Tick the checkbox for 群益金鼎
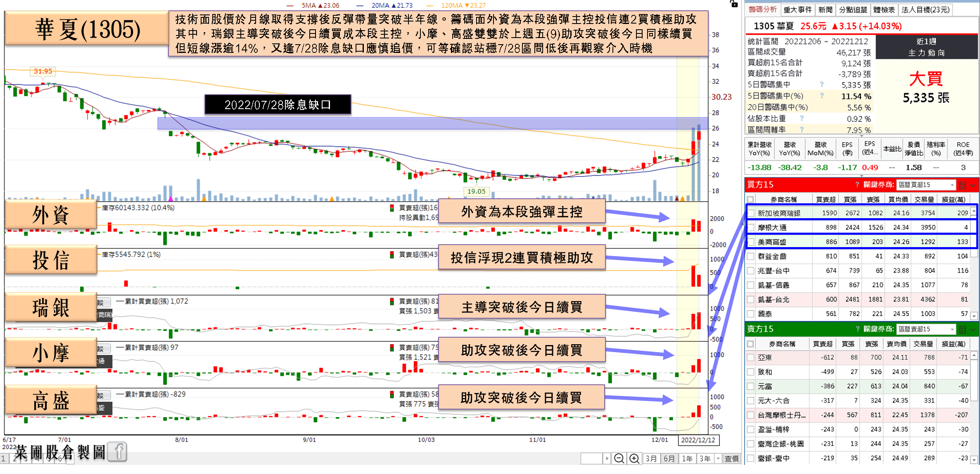The width and height of the screenshot is (980, 474). click(x=750, y=256)
